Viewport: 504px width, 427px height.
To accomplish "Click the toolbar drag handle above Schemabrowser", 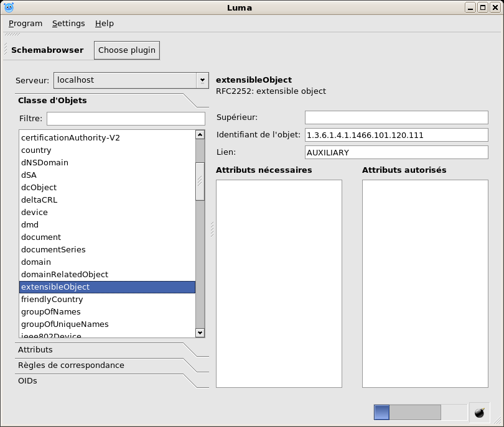I will (x=12, y=35).
